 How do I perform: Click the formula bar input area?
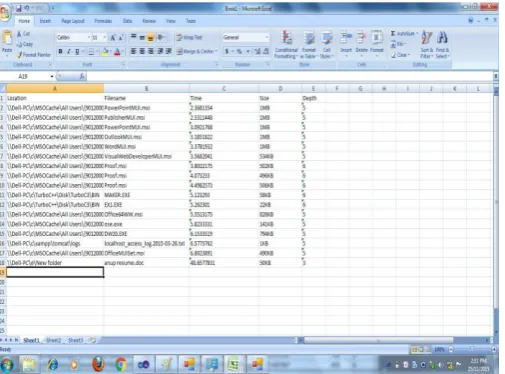point(289,76)
